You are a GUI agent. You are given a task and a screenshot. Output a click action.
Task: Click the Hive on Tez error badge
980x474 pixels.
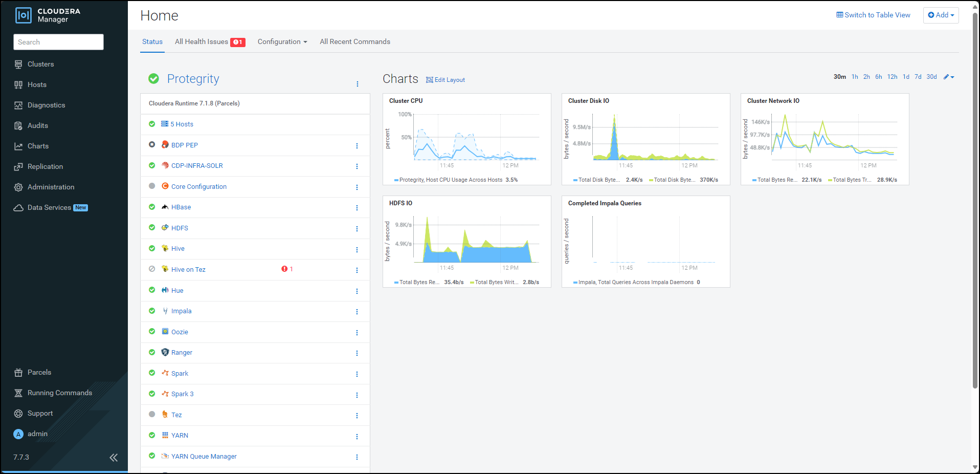pos(287,269)
